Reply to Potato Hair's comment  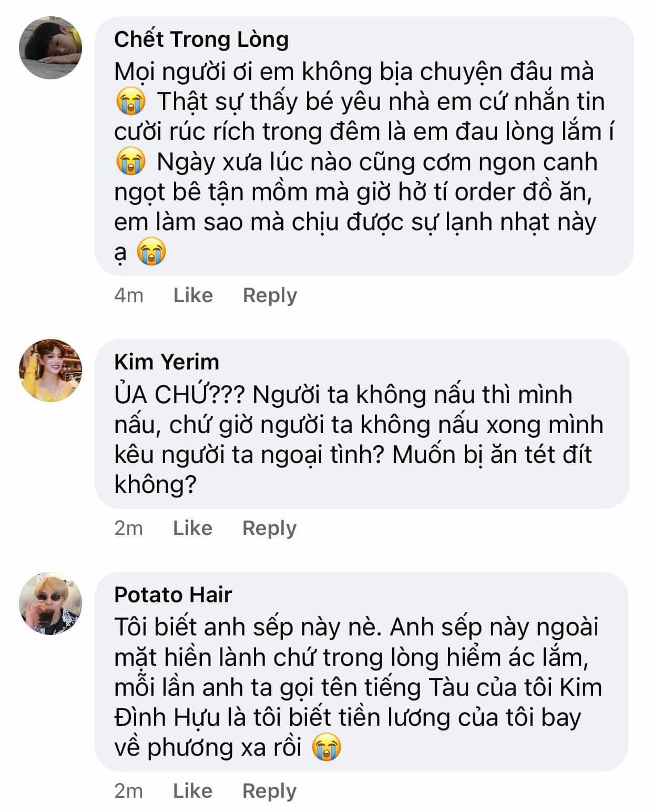point(269,791)
